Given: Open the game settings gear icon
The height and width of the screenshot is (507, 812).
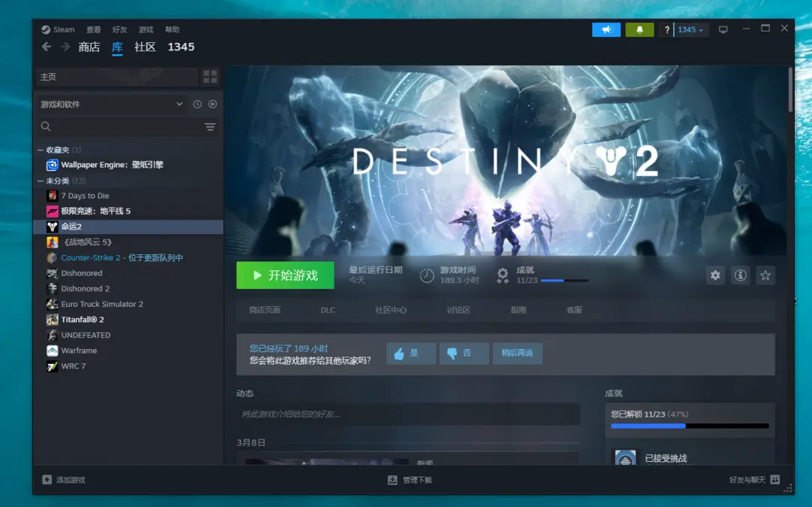Looking at the screenshot, I should point(715,275).
